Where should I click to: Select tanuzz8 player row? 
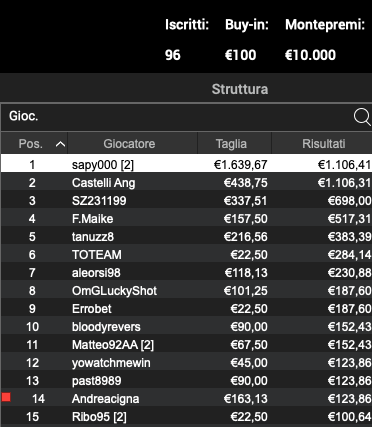coord(186,236)
